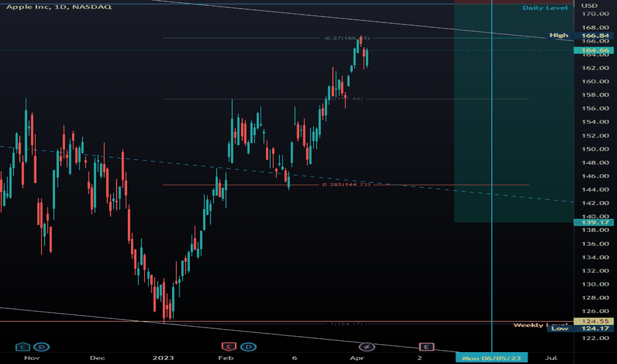The height and width of the screenshot is (364, 617).
Task: Click the Nov label on time axis
Action: pyautogui.click(x=32, y=357)
